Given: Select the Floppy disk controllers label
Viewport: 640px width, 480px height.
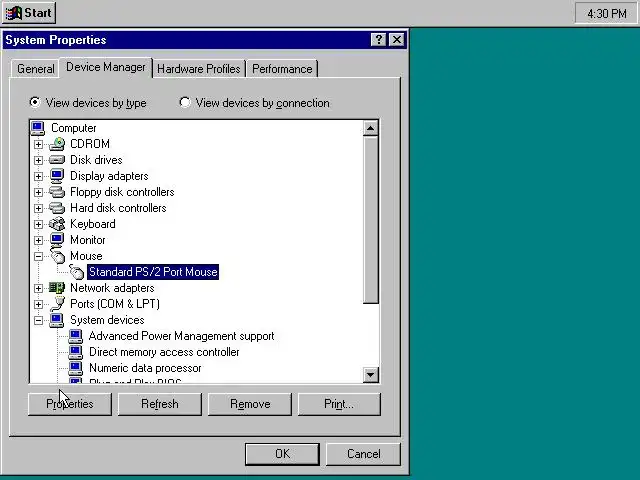Looking at the screenshot, I should (x=122, y=192).
